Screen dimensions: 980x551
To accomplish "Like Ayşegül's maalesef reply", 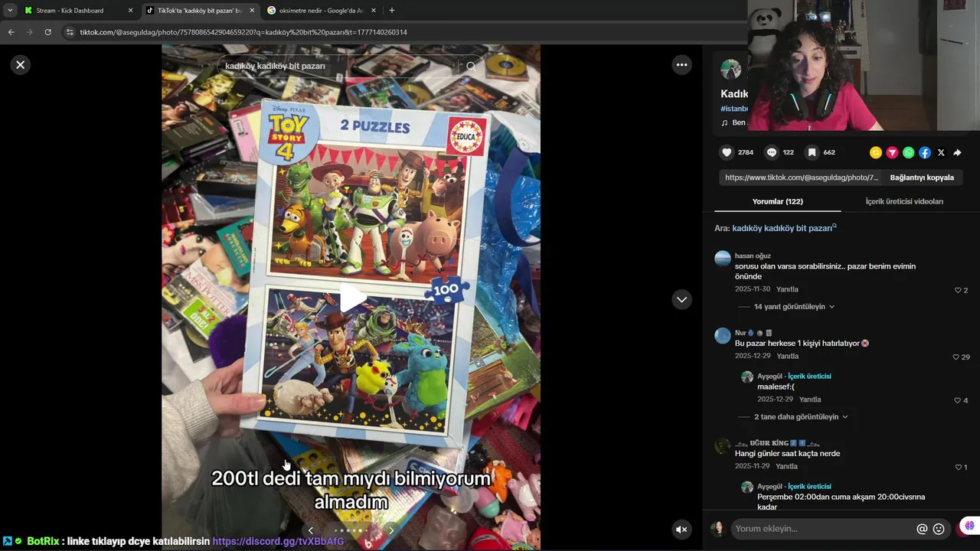I will (x=958, y=400).
